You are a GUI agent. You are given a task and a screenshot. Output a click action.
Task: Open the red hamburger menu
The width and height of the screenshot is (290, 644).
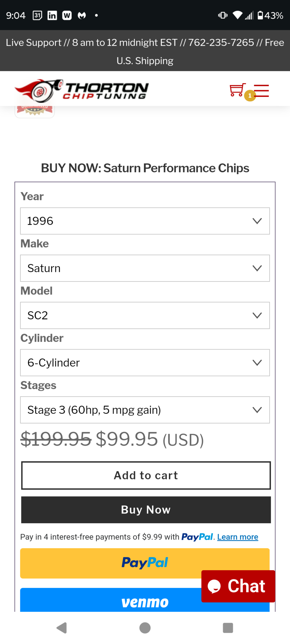coord(262,91)
